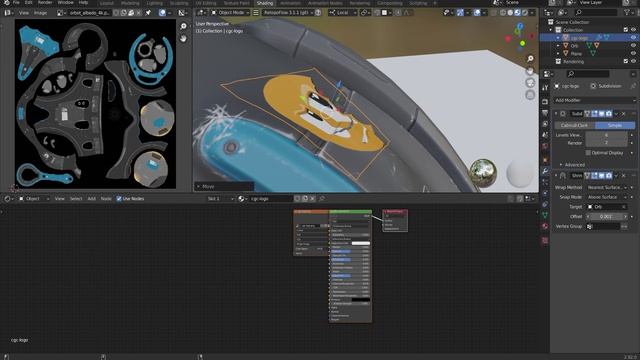Image resolution: width=640 pixels, height=360 pixels.
Task: Uncheck the Collection exclude checkbox in outliner
Action: pyautogui.click(x=626, y=30)
